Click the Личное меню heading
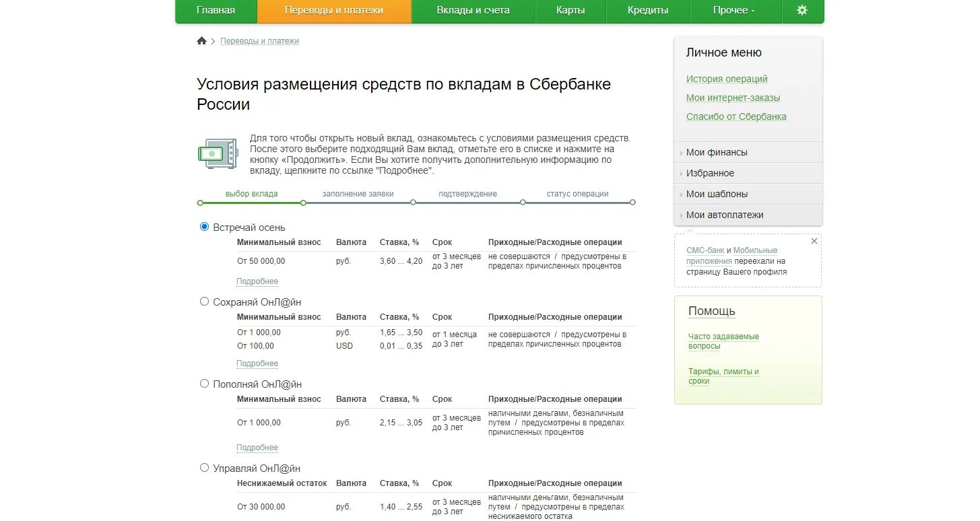 724,53
